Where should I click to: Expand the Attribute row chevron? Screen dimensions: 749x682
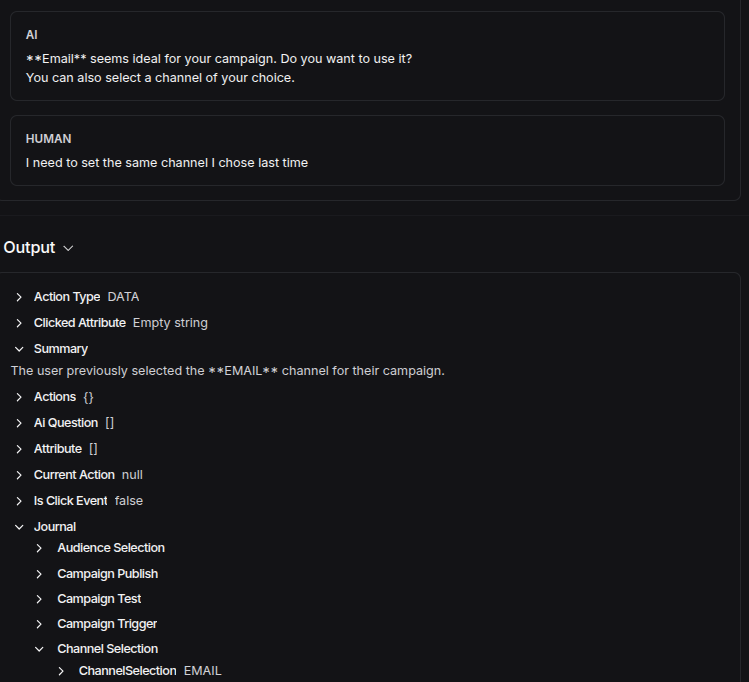coord(19,449)
